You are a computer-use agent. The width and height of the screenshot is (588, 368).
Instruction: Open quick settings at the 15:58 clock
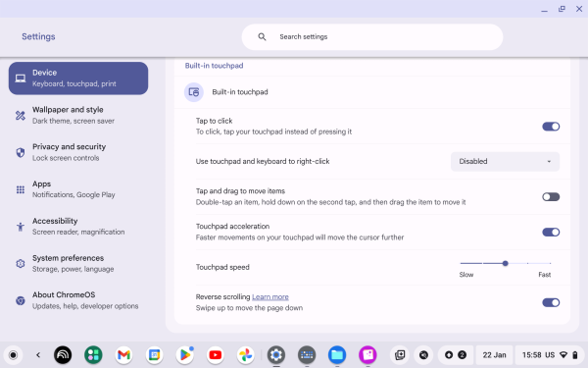(x=550, y=355)
